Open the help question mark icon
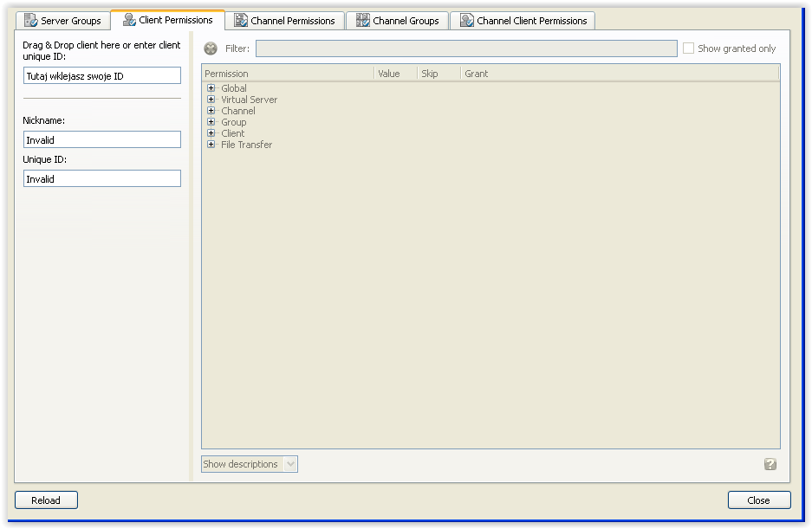 pyautogui.click(x=770, y=464)
